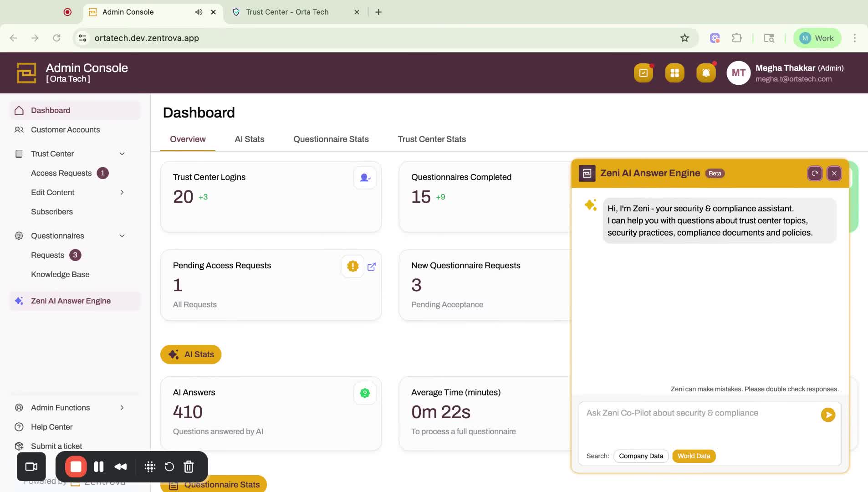Collapse the Questionnaires sidebar section
Image resolution: width=868 pixels, height=492 pixels.
(122, 236)
